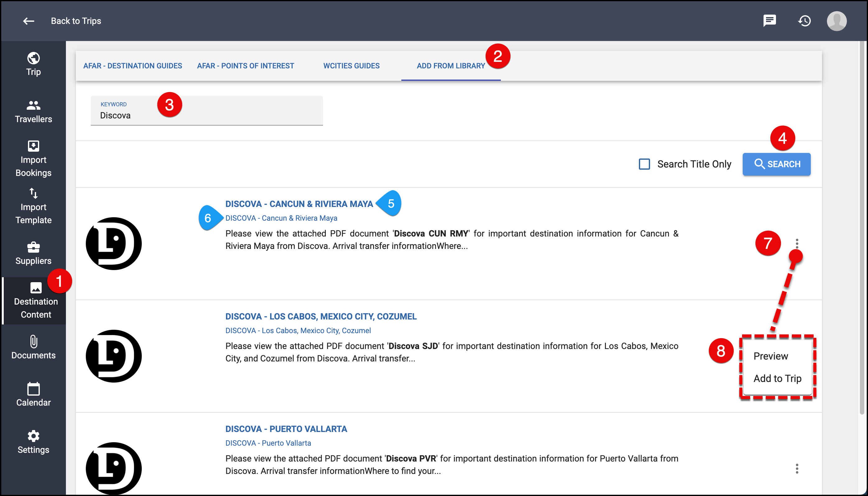Open Import Template in sidebar
Viewport: 868px width, 496px height.
pos(33,206)
